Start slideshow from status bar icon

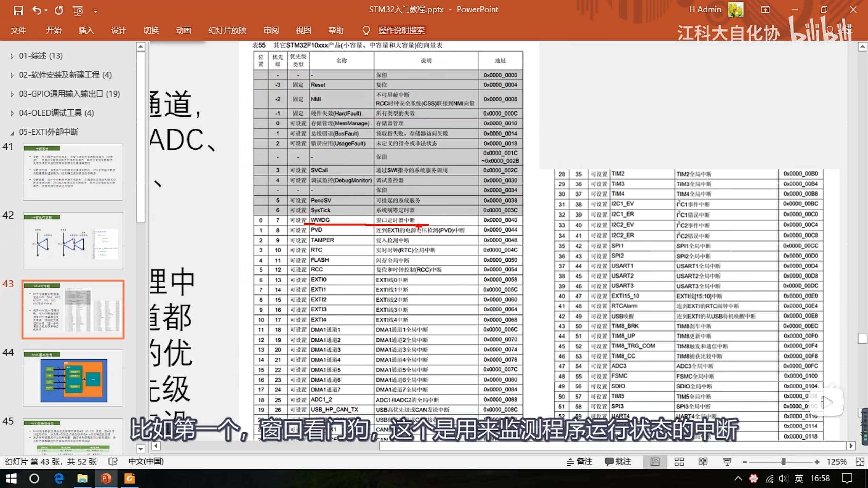point(727,461)
